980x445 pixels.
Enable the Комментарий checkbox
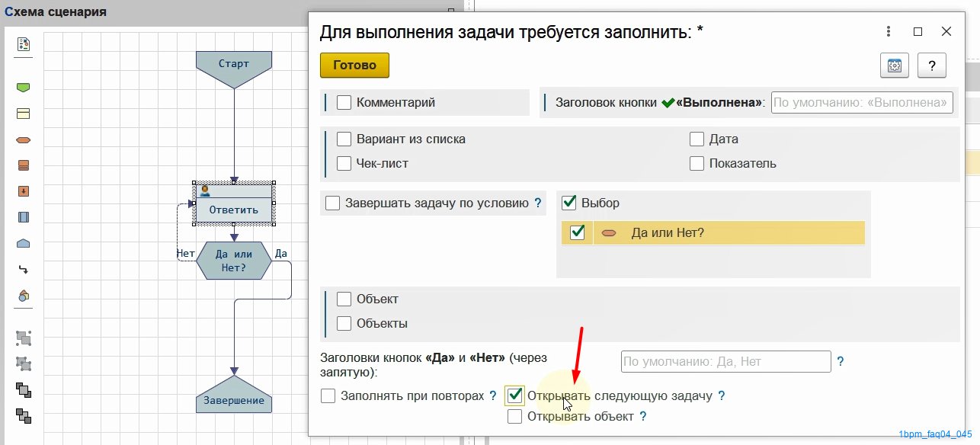click(x=344, y=102)
